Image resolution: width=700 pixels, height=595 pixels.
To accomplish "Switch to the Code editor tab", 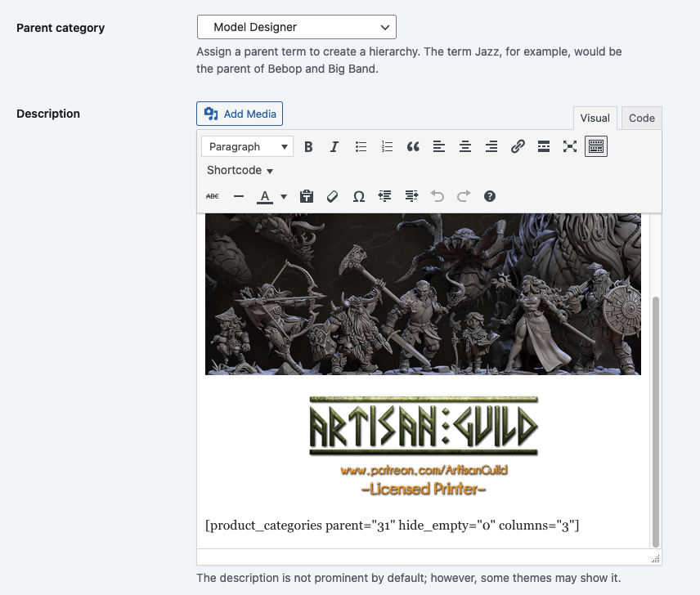I will [x=641, y=119].
